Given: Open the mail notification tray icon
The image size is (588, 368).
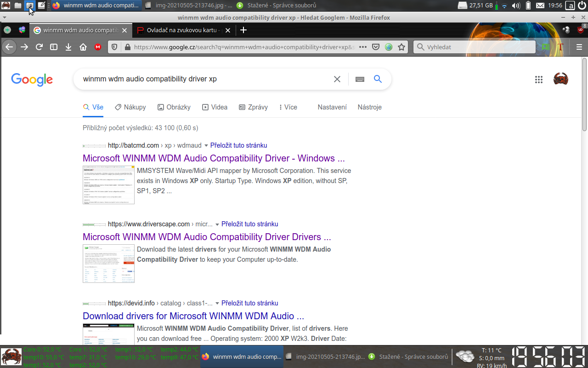Looking at the screenshot, I should [540, 6].
